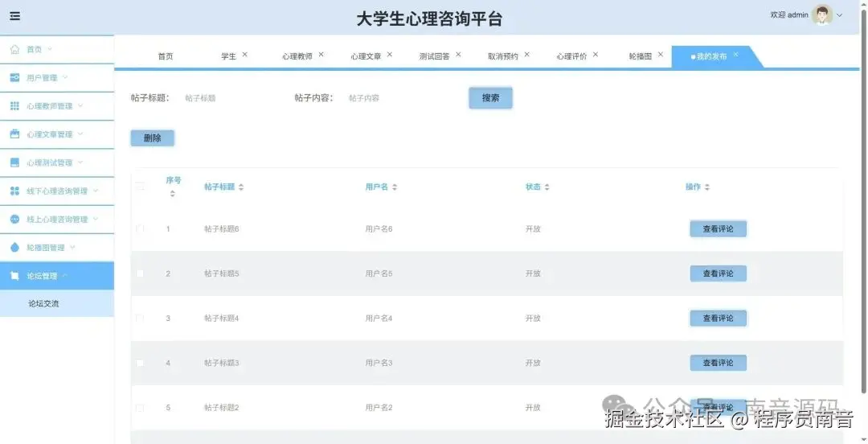Switch to the 学生 tab
This screenshot has height=444, width=868.
click(x=228, y=56)
